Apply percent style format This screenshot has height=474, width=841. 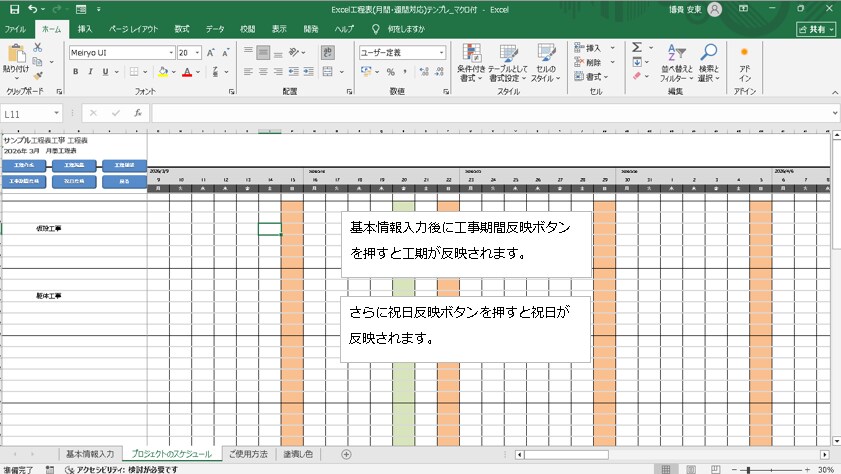click(x=390, y=71)
